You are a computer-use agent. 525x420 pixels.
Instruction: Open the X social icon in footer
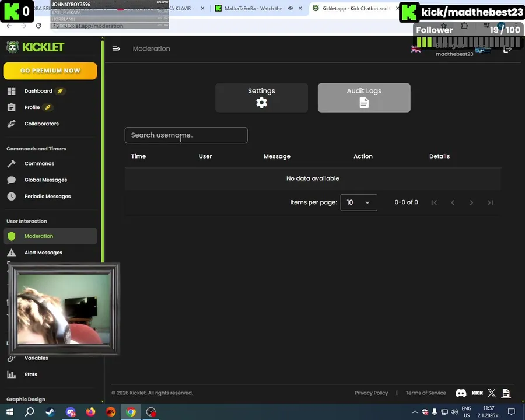[492, 393]
